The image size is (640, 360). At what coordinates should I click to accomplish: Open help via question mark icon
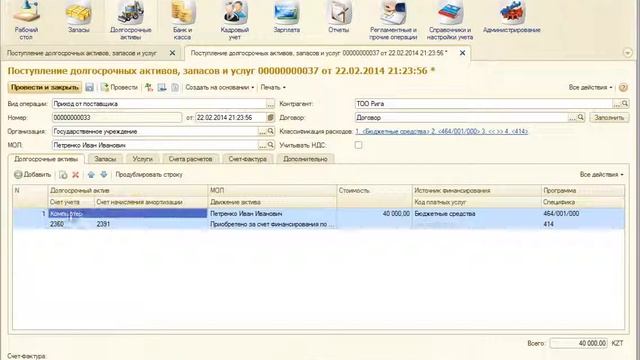click(623, 87)
